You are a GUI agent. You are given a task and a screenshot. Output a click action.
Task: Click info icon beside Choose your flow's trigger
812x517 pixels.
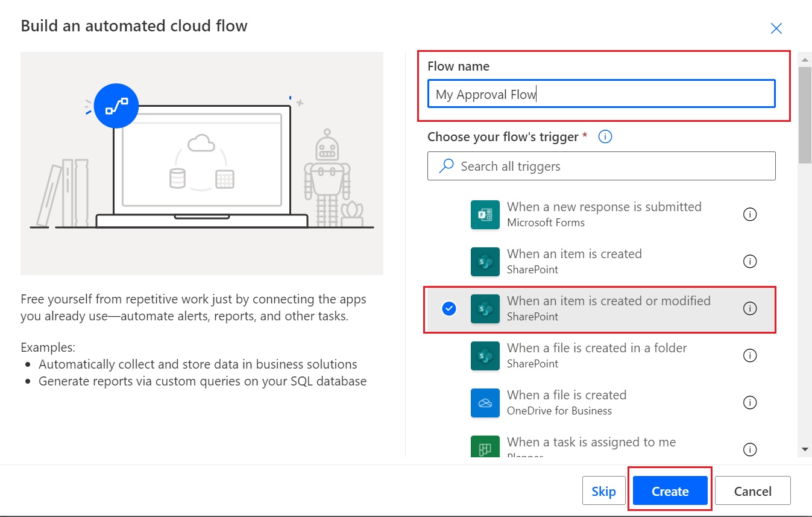coord(605,137)
